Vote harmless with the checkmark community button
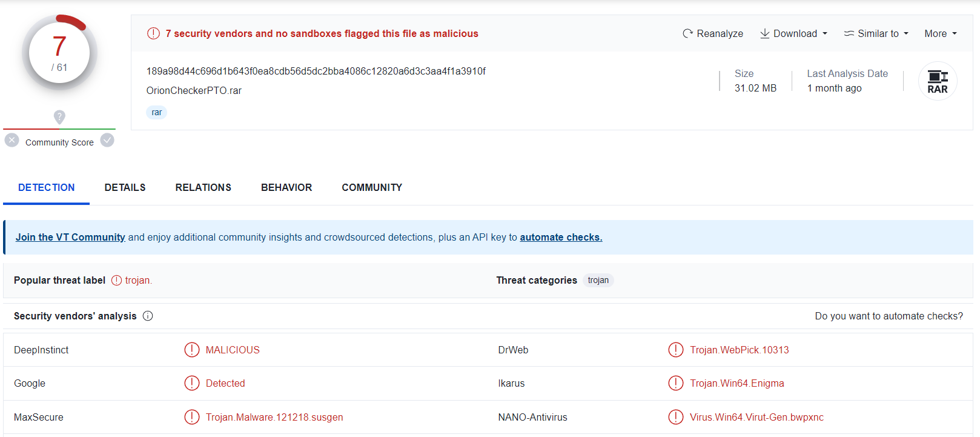This screenshot has height=437, width=980. click(x=107, y=141)
